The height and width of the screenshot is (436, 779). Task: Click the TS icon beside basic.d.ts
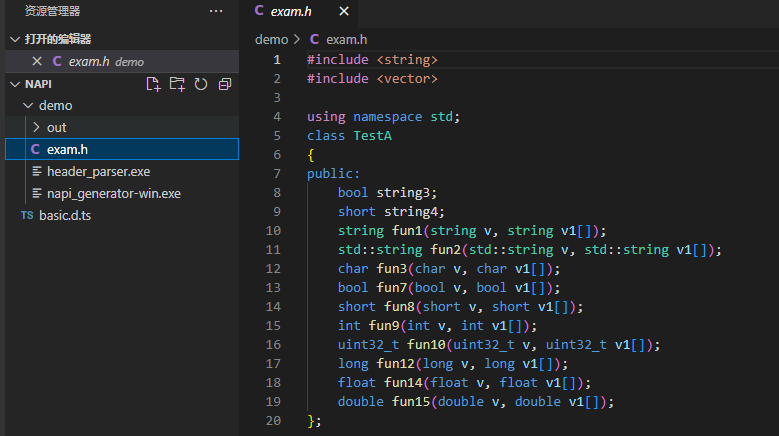[x=27, y=215]
